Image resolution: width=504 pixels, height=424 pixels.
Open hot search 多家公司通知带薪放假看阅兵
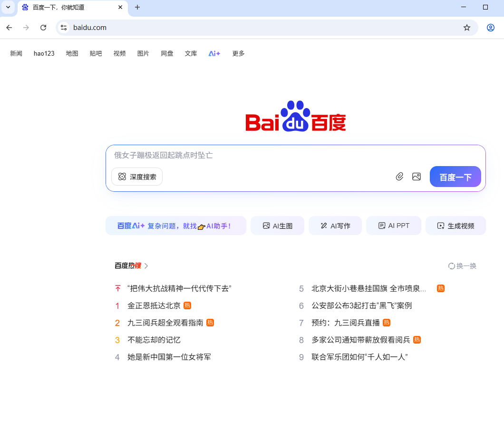click(x=360, y=340)
